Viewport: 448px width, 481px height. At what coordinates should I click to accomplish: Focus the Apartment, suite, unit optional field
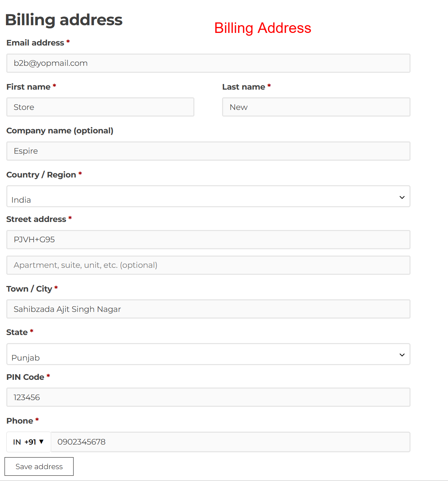[208, 265]
